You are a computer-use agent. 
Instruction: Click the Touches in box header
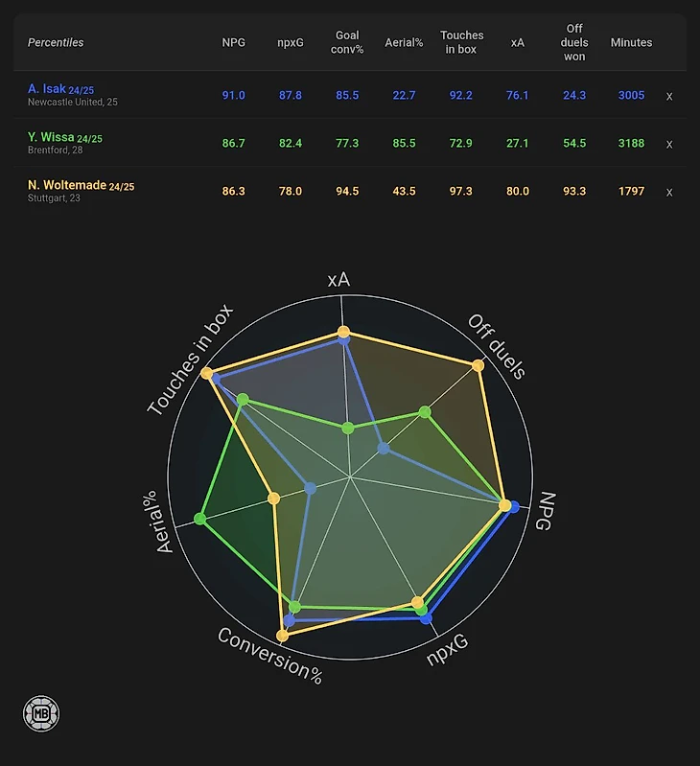461,42
